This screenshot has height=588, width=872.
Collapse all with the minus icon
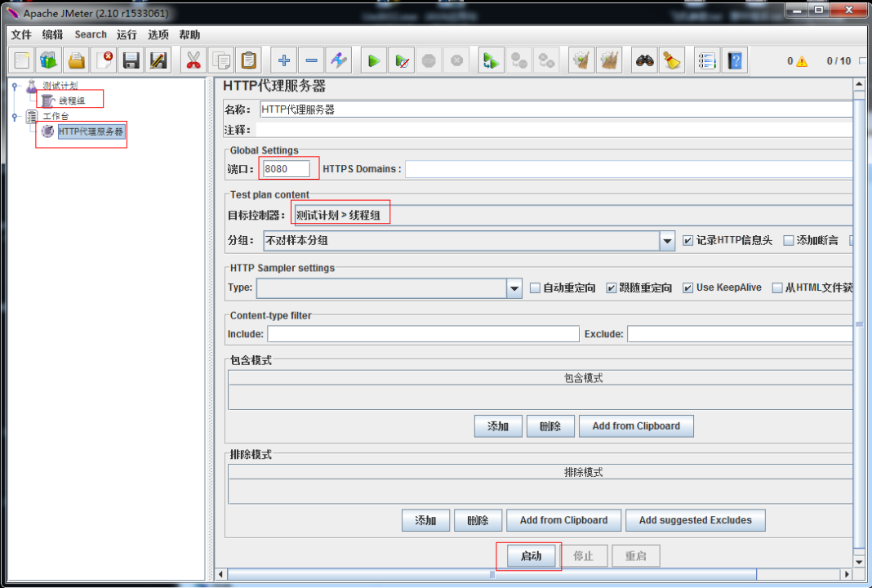[x=311, y=60]
